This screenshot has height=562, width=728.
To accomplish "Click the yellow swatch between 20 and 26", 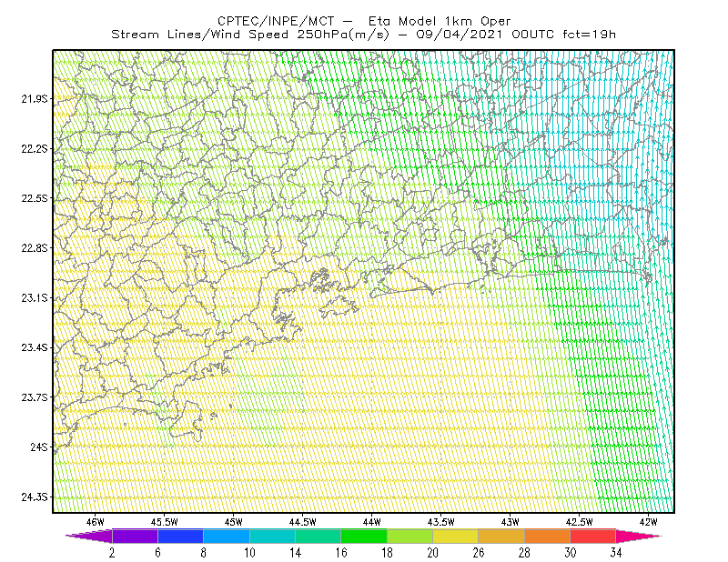I will (x=456, y=536).
